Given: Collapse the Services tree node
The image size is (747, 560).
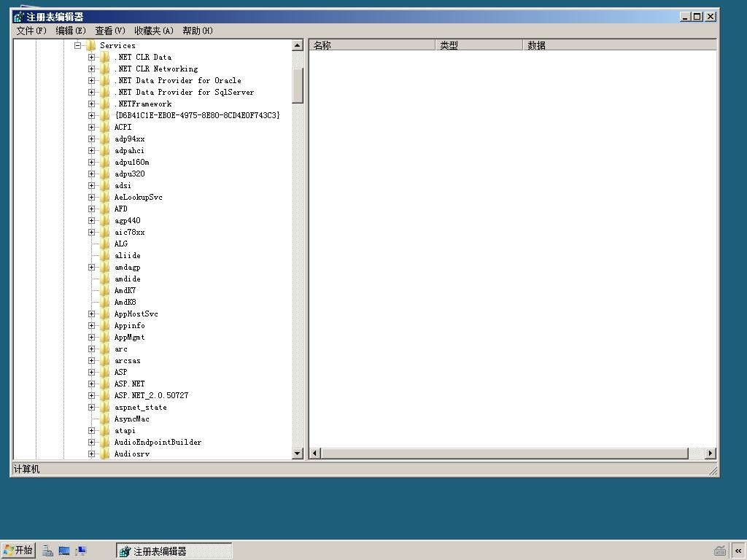Looking at the screenshot, I should (x=77, y=46).
